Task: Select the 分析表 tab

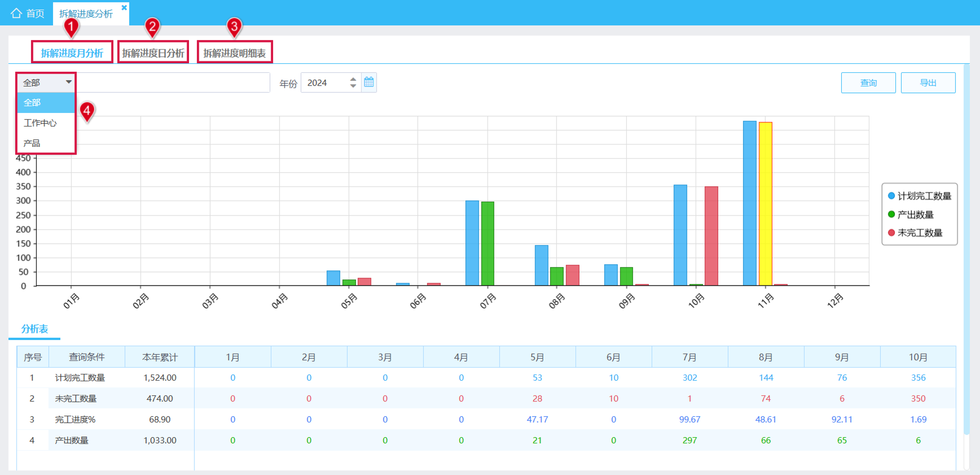Action: click(34, 329)
